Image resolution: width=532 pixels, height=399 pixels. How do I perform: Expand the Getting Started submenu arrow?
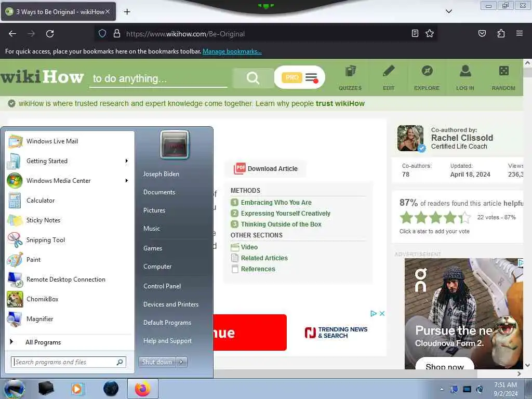pyautogui.click(x=127, y=161)
